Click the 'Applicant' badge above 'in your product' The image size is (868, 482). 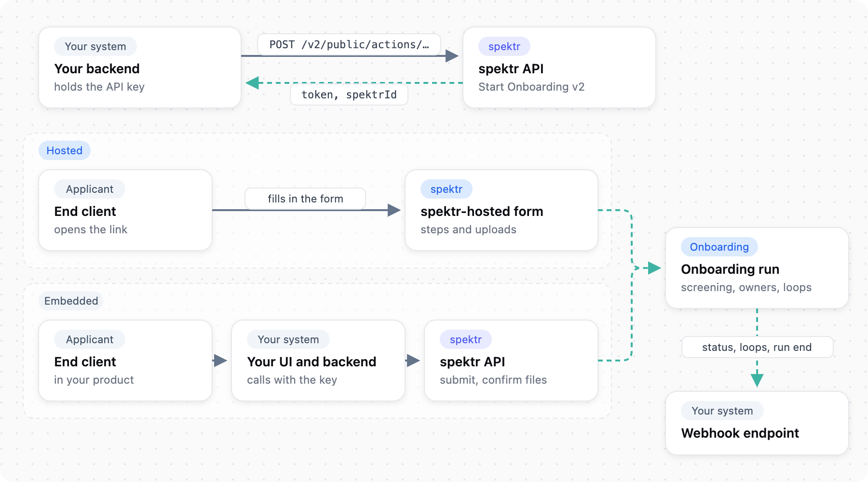90,339
